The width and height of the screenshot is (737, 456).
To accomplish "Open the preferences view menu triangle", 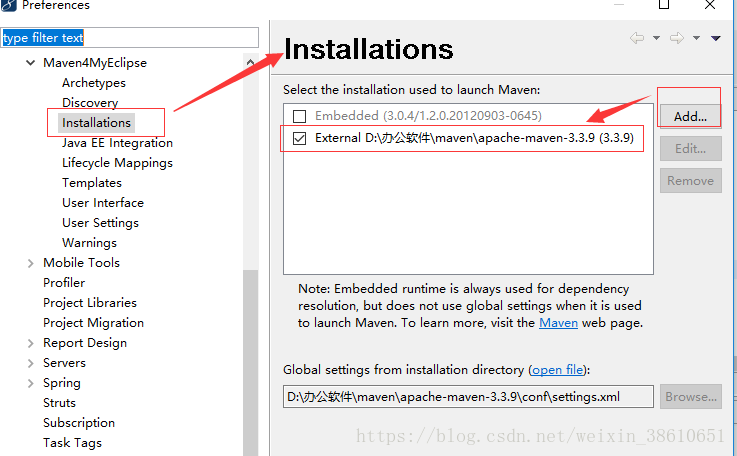I will pos(716,38).
